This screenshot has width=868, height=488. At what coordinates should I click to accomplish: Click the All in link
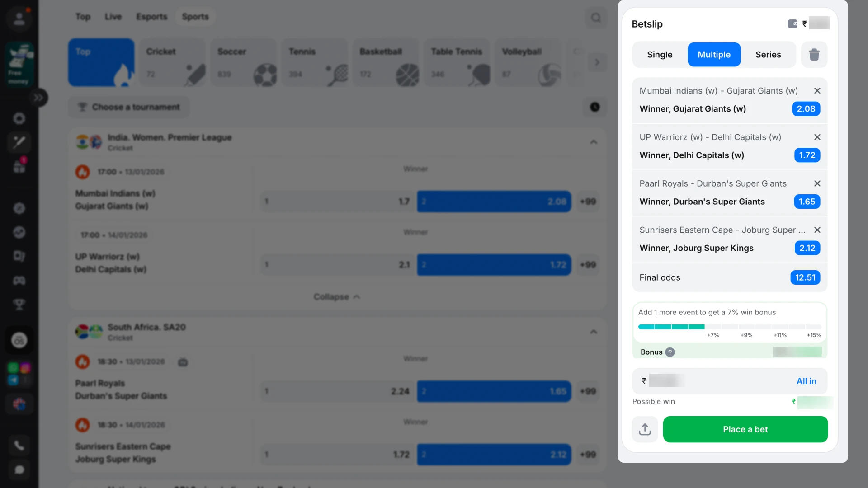coord(806,381)
